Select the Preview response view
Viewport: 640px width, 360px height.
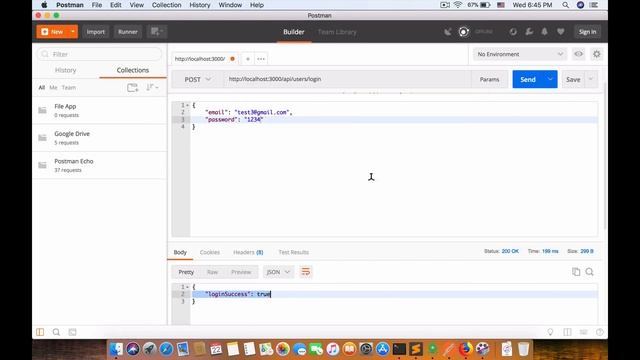[x=241, y=272]
